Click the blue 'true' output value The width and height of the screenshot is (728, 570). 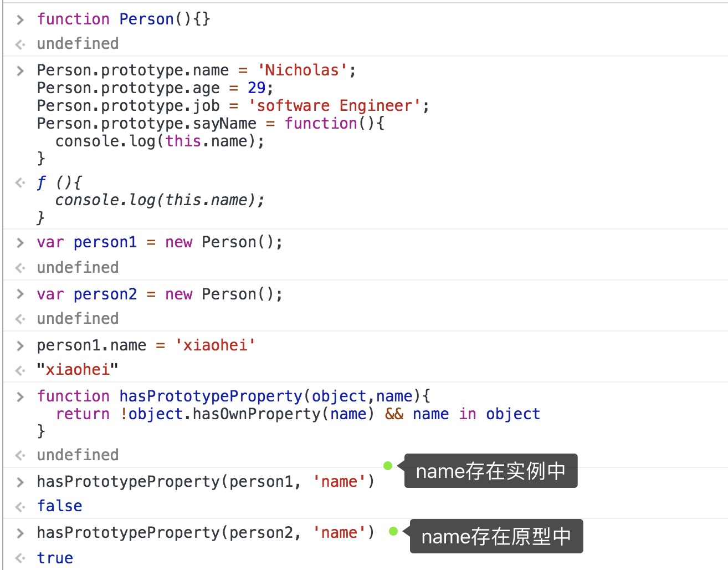click(x=55, y=558)
